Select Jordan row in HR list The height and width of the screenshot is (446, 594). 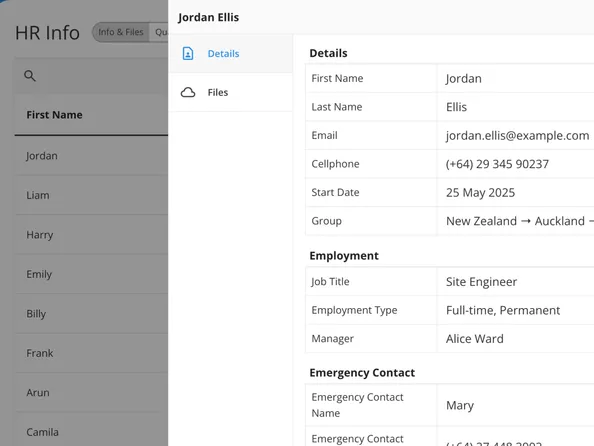tap(91, 156)
